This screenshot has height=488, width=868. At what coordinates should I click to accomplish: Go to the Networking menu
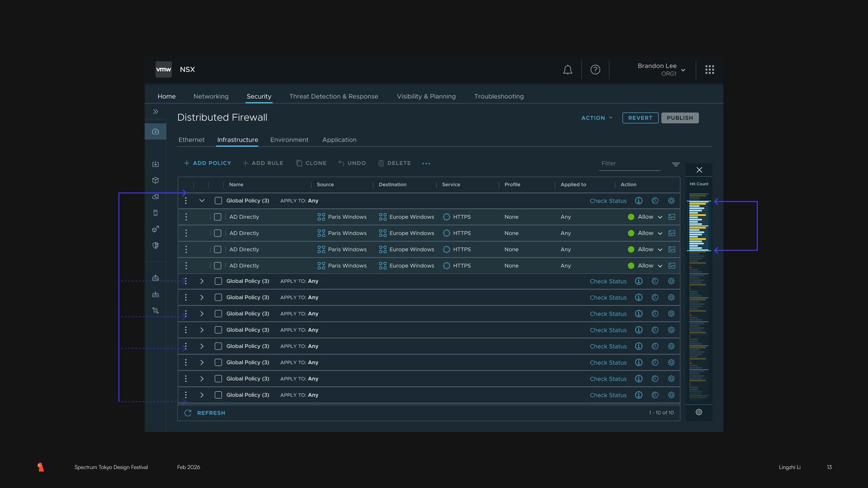click(211, 96)
